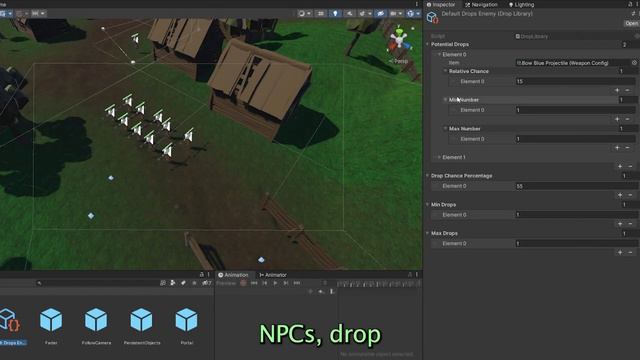
Task: Click Drop Chance Percentage value field 55
Action: coord(576,186)
